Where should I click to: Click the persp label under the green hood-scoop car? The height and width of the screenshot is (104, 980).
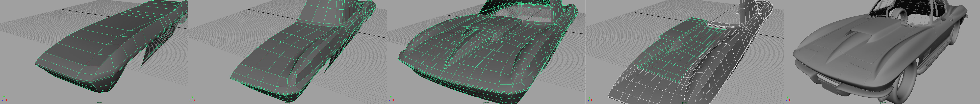click(486, 103)
